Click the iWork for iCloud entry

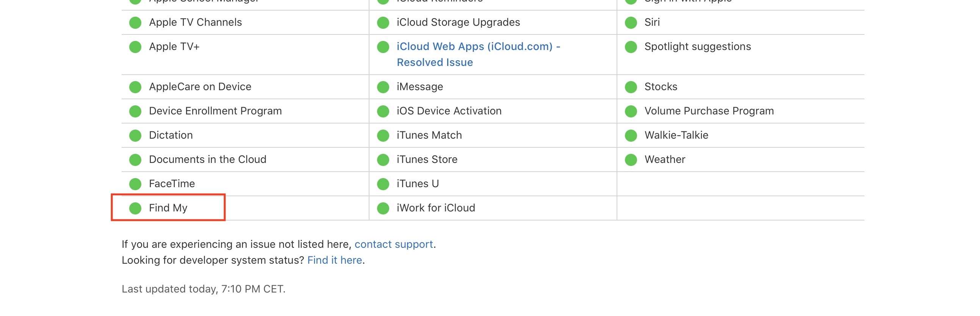tap(435, 208)
